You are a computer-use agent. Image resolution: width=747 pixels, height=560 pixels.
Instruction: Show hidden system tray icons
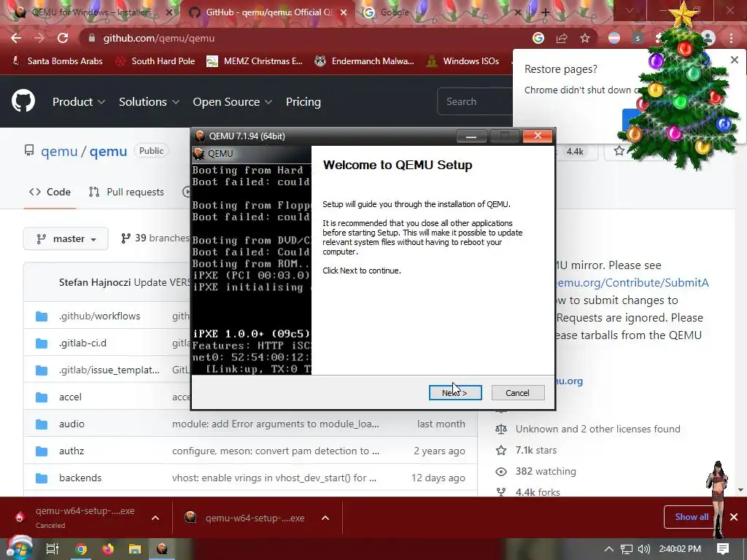609,549
